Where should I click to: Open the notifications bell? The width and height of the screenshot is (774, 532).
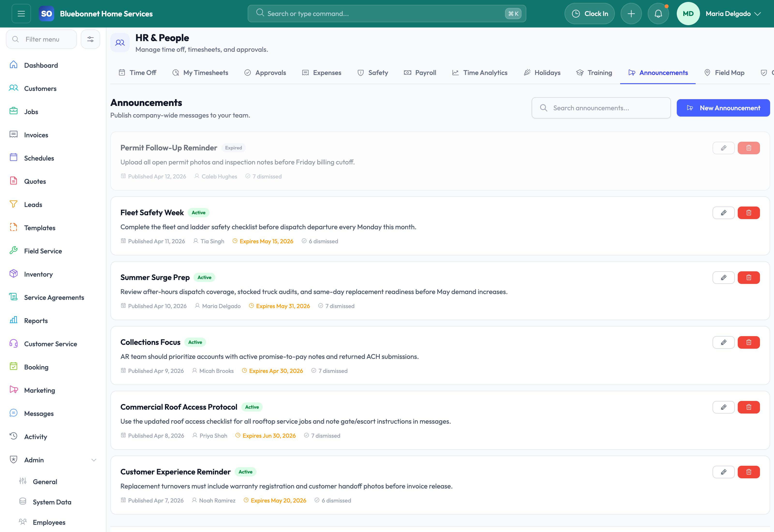point(658,14)
